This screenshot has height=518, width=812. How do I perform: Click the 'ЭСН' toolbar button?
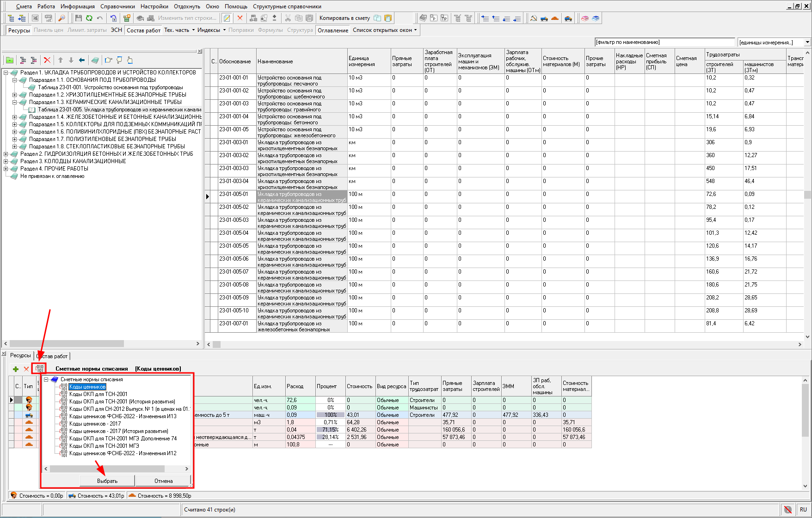coord(117,30)
